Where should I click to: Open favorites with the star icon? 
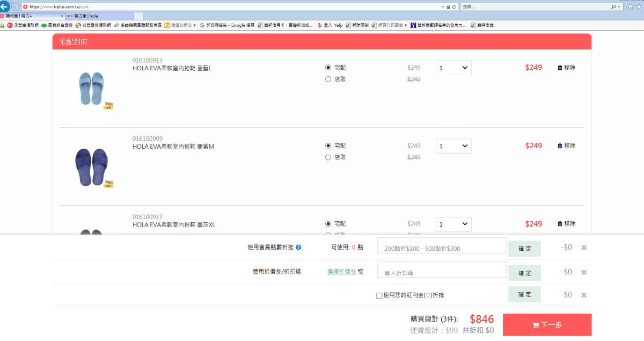click(x=639, y=7)
